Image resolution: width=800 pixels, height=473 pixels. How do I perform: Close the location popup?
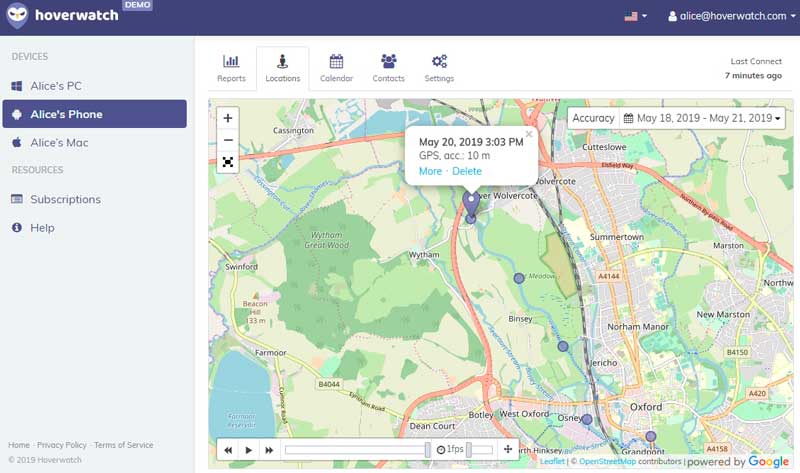tap(529, 134)
